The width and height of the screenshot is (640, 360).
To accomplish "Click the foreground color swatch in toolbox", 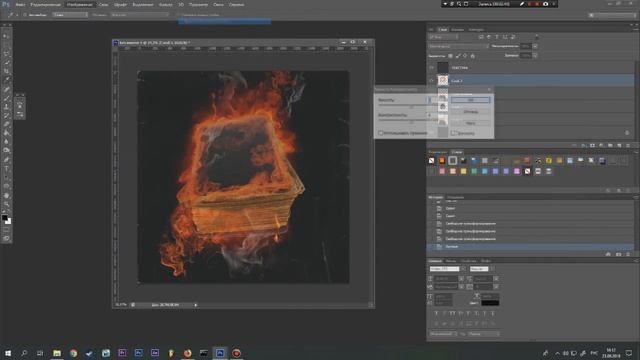I will pyautogui.click(x=4, y=218).
